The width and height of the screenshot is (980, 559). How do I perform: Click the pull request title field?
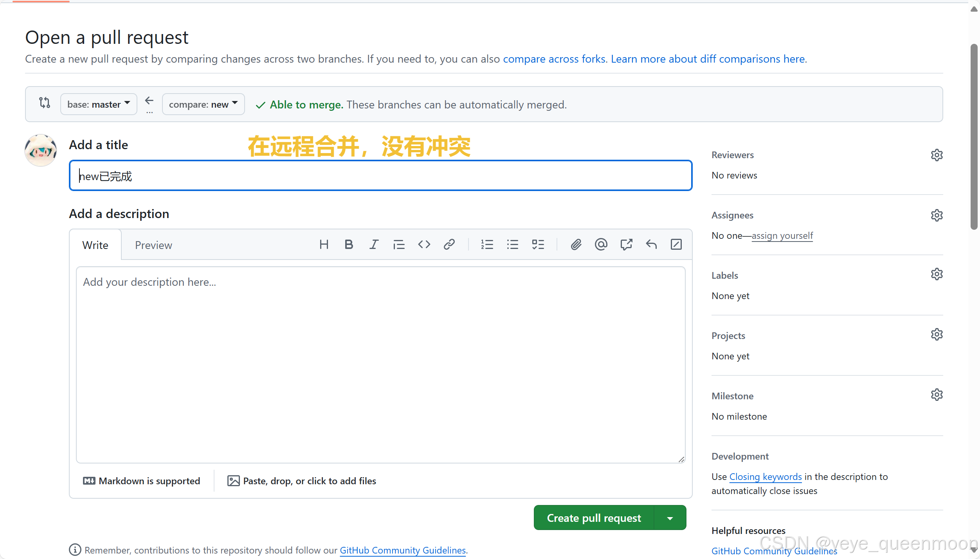point(380,176)
